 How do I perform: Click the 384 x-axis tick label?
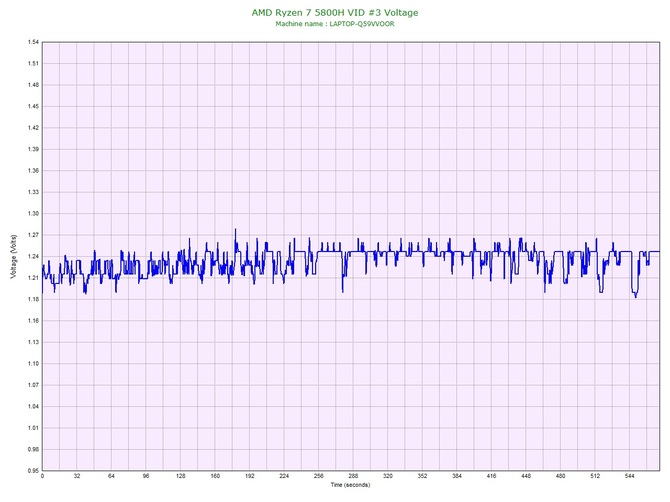coord(457,476)
